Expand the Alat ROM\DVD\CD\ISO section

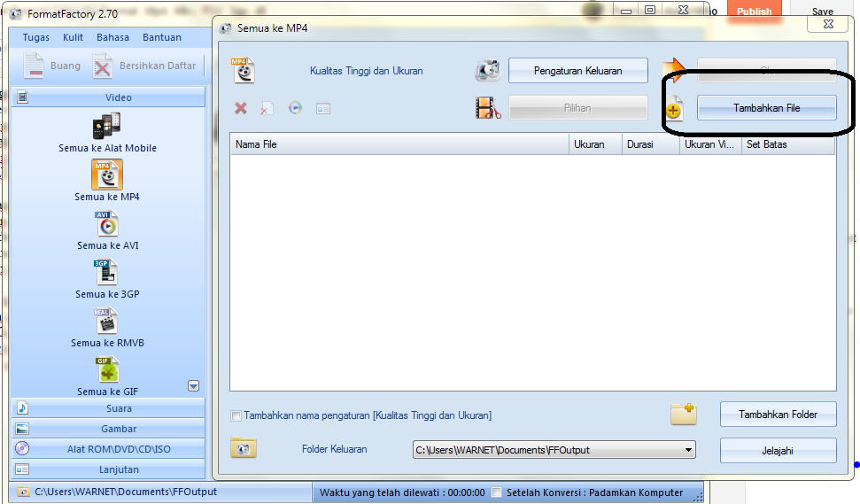point(108,449)
